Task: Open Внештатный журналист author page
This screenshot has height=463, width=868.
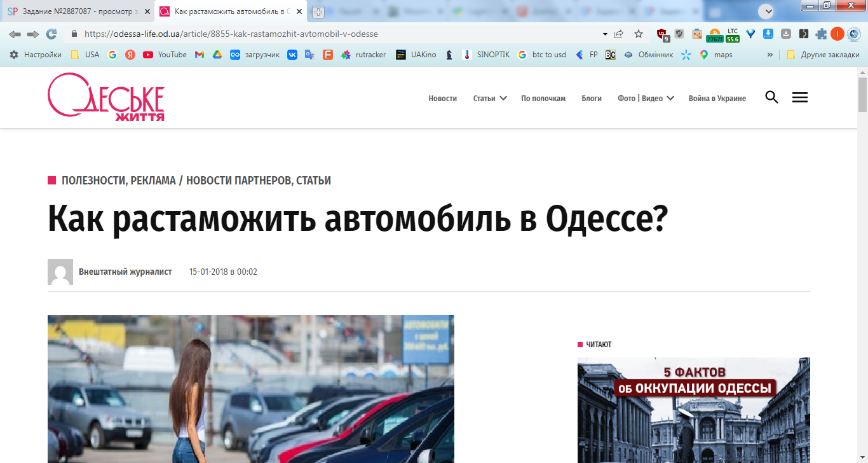Action: [x=125, y=272]
